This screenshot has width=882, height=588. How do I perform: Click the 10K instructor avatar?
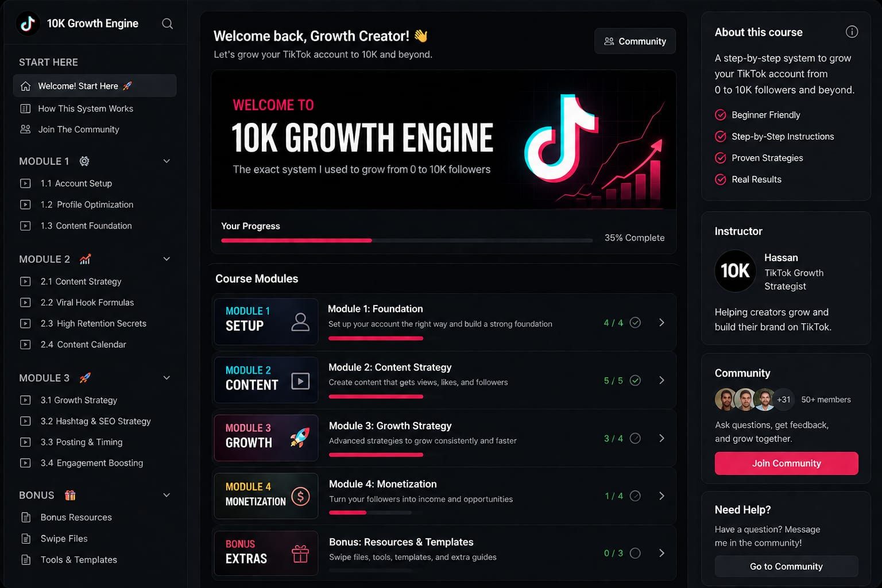735,271
